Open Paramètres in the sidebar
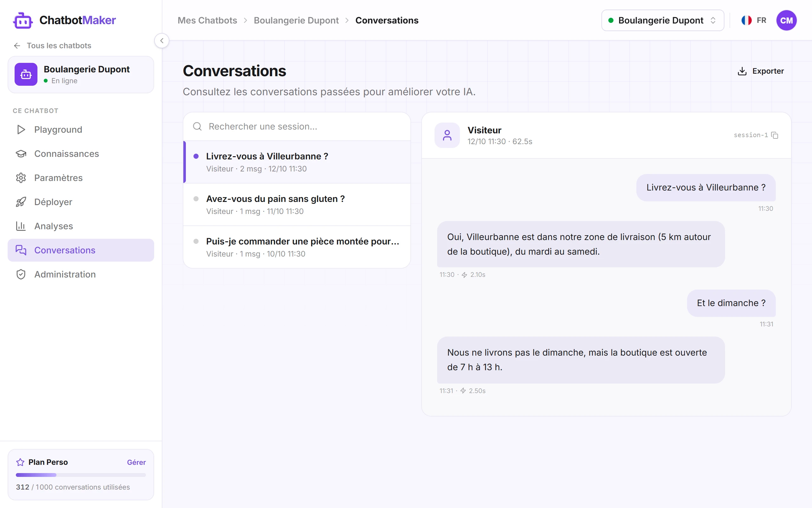 [81, 178]
